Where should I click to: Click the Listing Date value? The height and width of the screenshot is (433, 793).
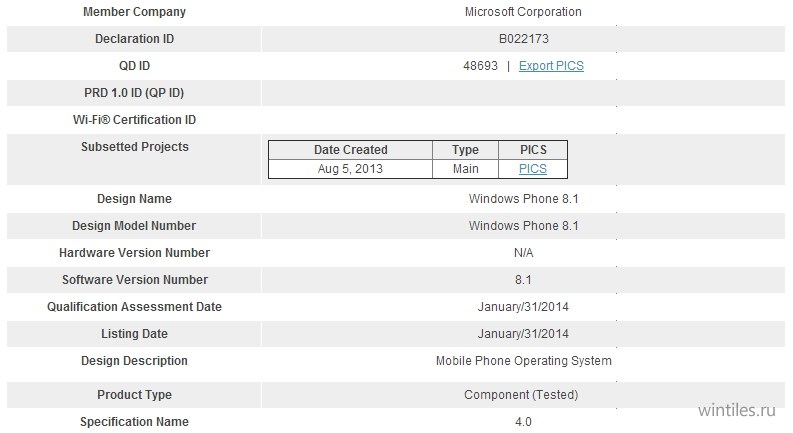point(523,334)
